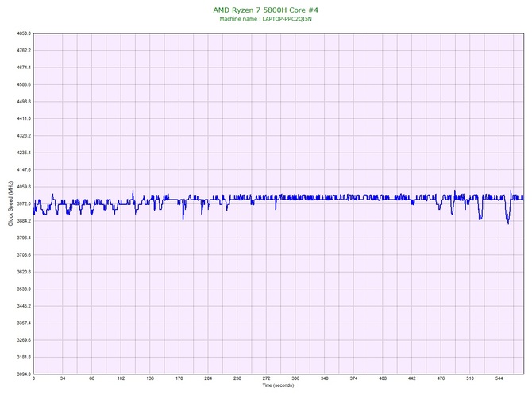Click the 4674.4 y-axis value
532x399 pixels.
pos(24,68)
